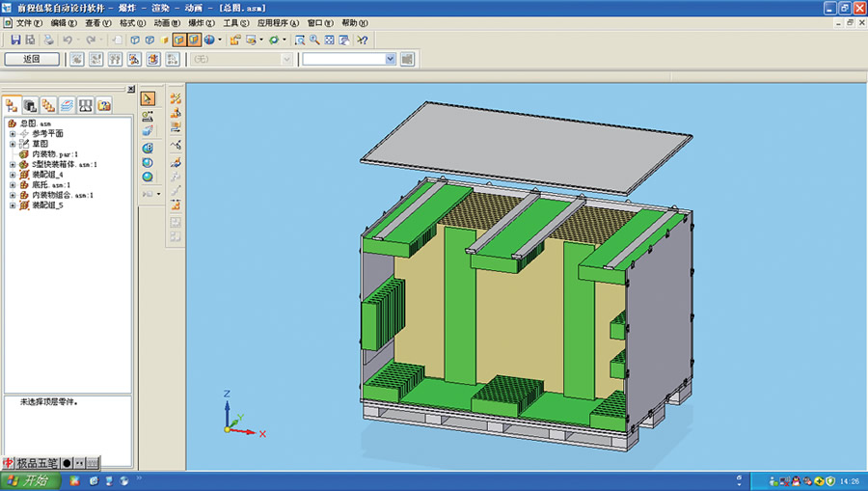This screenshot has height=491, width=868.
Task: Expand the 参考平面 tree node
Action: [x=14, y=134]
